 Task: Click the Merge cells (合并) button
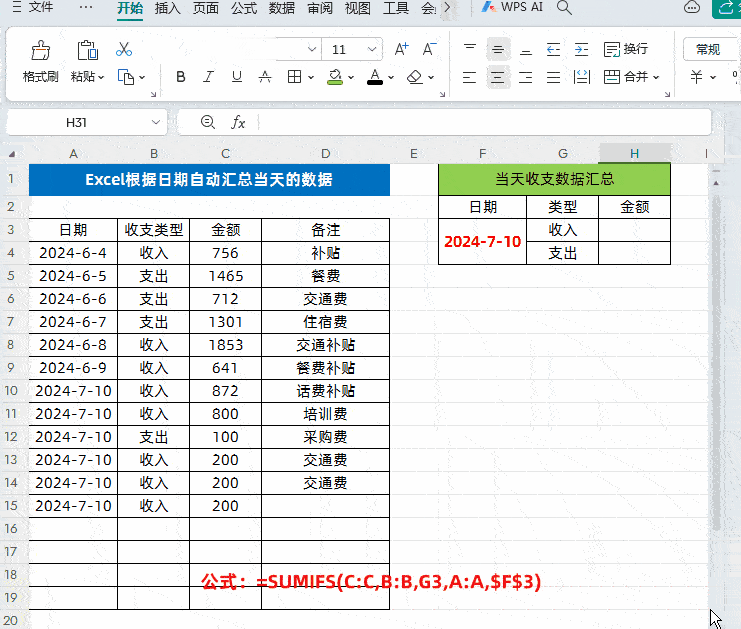point(626,77)
